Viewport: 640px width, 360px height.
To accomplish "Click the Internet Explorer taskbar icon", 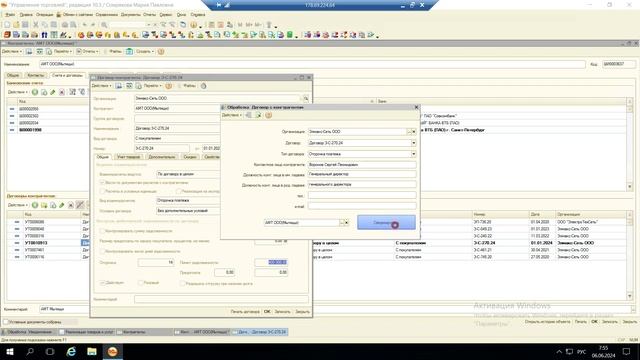I will tap(71, 351).
